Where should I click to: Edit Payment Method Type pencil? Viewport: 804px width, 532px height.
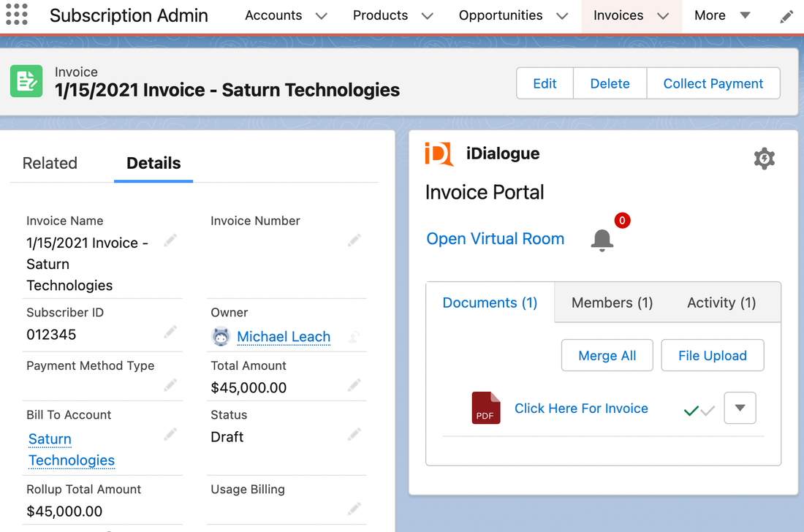(x=170, y=385)
